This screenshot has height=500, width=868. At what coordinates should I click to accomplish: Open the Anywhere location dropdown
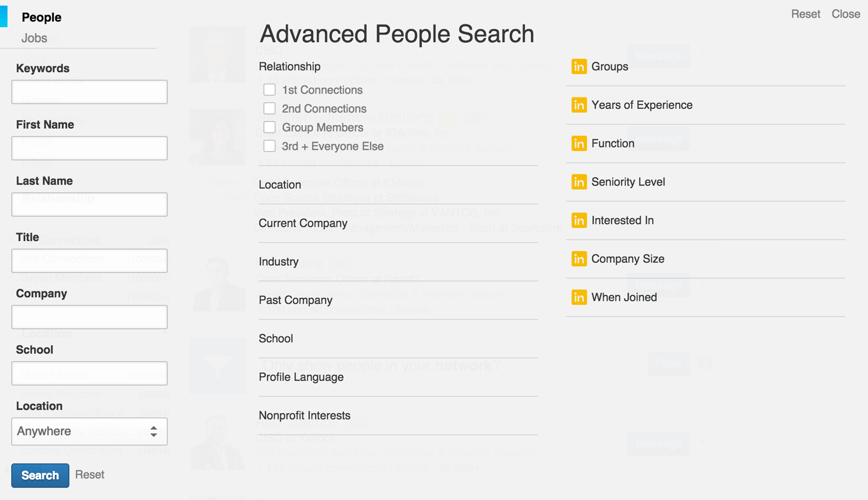(89, 431)
